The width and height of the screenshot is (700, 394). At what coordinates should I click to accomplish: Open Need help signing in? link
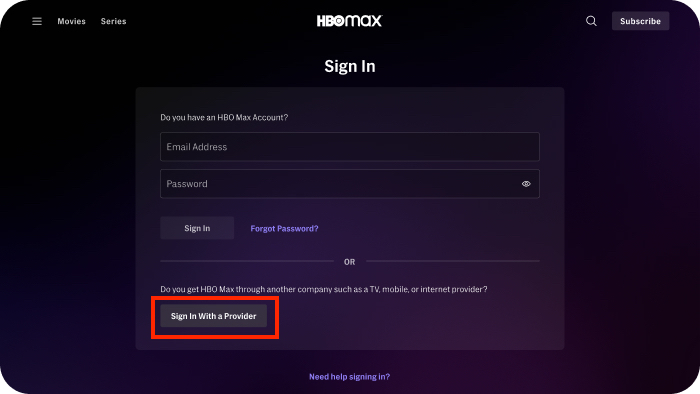(350, 377)
